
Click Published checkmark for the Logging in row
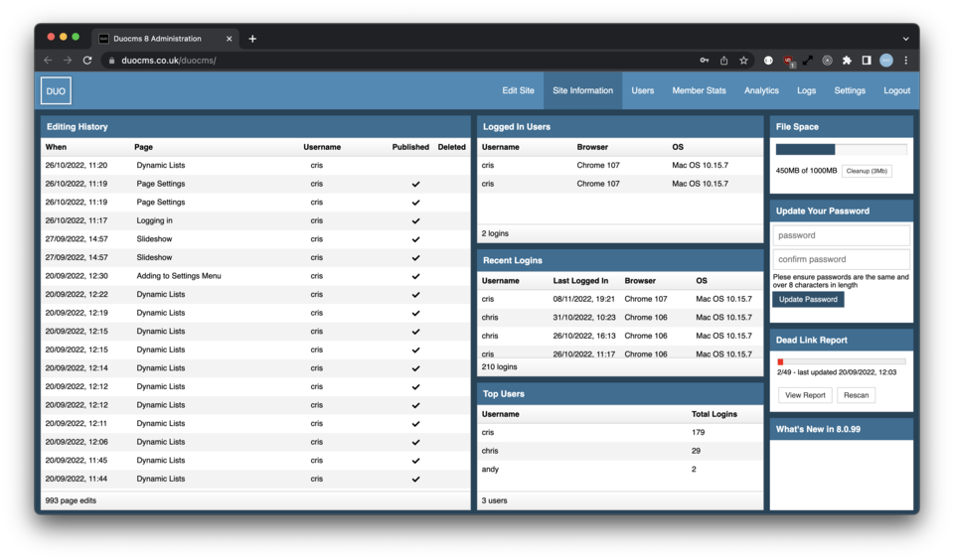point(415,220)
